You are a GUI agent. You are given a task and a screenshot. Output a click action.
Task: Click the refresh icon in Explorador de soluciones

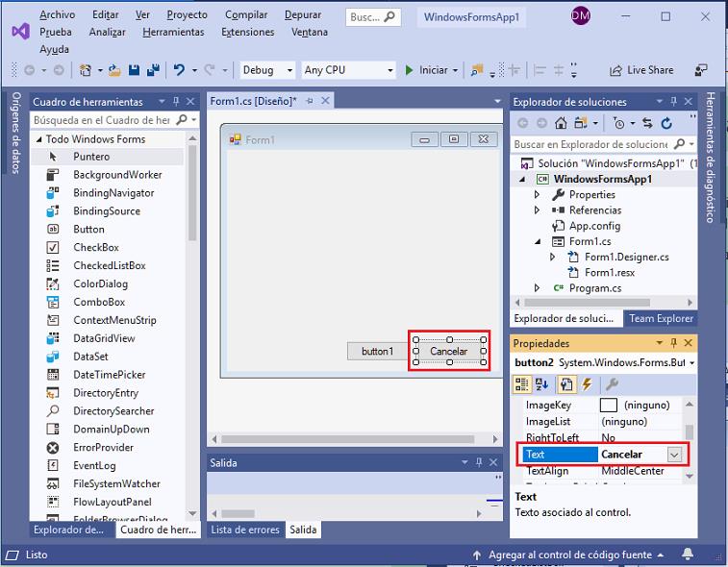[x=666, y=123]
